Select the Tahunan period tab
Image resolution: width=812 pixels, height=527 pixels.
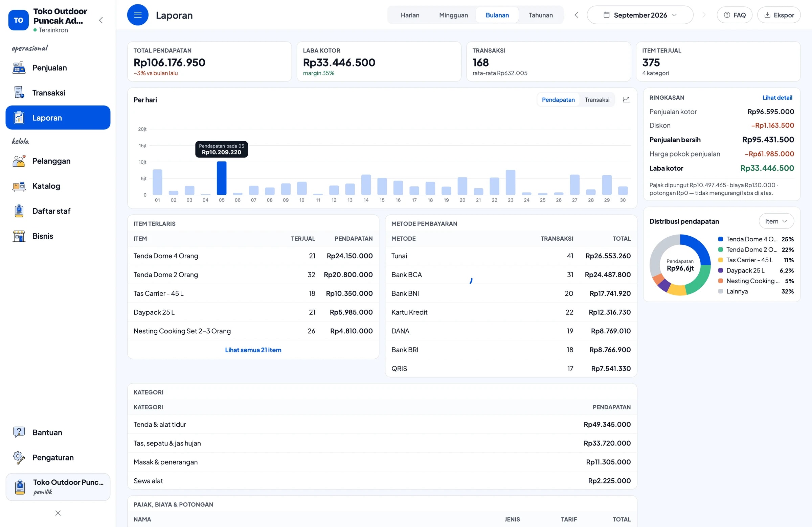(540, 15)
